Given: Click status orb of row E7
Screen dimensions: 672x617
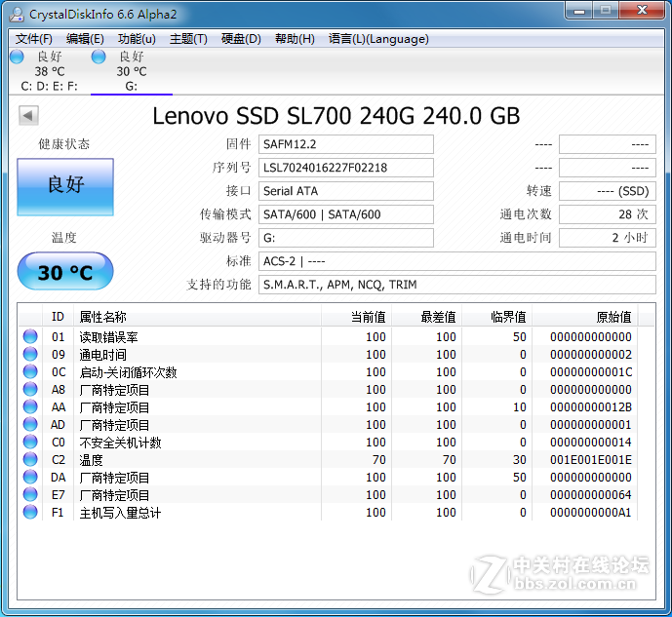Looking at the screenshot, I should pyautogui.click(x=30, y=494).
